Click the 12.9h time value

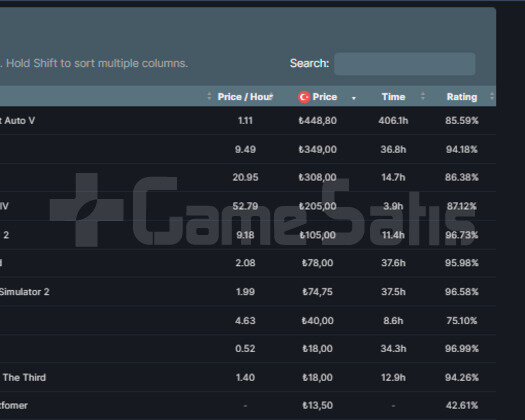(x=393, y=378)
